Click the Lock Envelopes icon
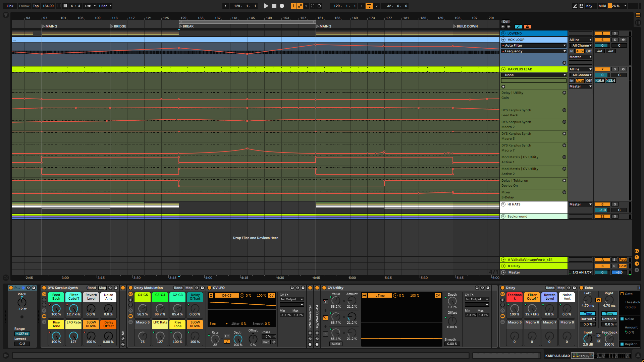The width and height of the screenshot is (644, 362). pos(527,26)
